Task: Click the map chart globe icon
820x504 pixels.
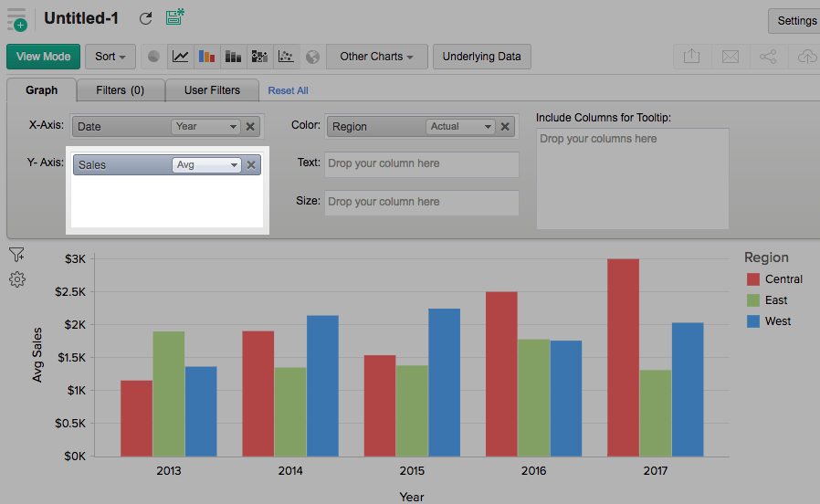Action: (313, 57)
